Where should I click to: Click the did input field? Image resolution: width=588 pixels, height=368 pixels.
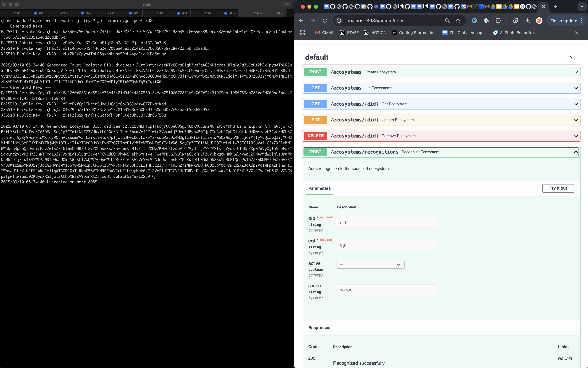386,222
